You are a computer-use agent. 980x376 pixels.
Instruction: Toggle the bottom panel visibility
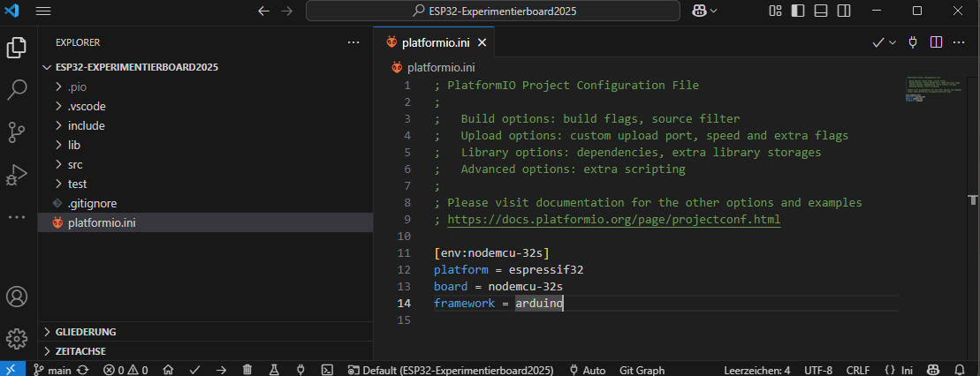coord(821,11)
